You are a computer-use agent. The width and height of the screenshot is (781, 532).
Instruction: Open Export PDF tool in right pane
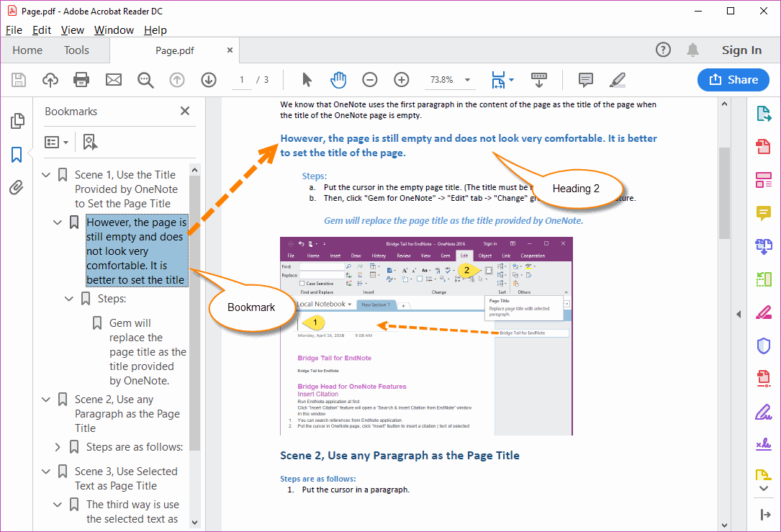point(764,114)
